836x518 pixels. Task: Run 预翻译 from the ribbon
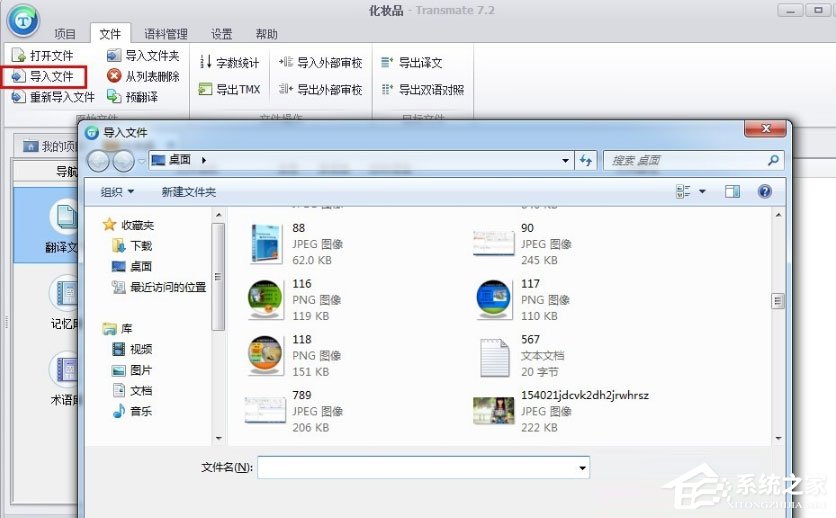(133, 97)
